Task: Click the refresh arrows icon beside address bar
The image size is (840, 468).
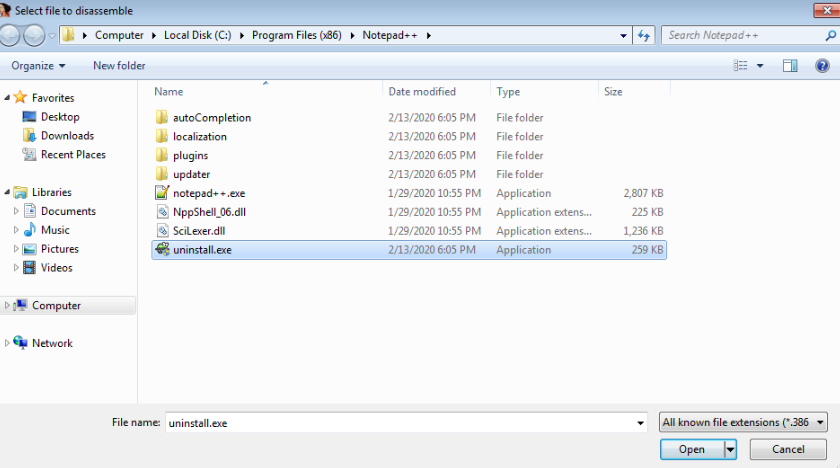Action: (x=644, y=35)
